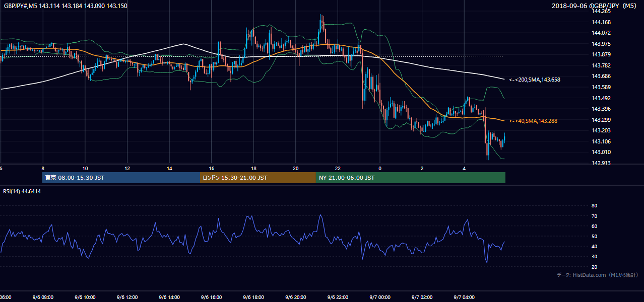Click RSI scale value 40
Image resolution: width=644 pixels, height=302 pixels.
coord(594,246)
